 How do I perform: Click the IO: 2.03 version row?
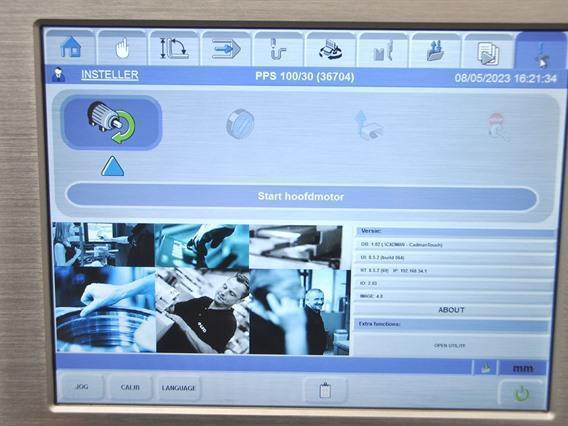coord(454,284)
